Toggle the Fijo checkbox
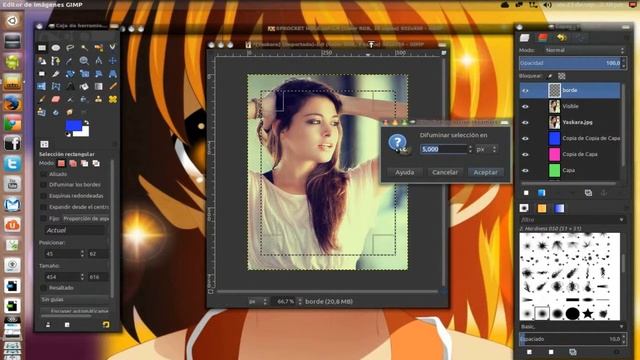The height and width of the screenshot is (360, 640). tap(43, 219)
